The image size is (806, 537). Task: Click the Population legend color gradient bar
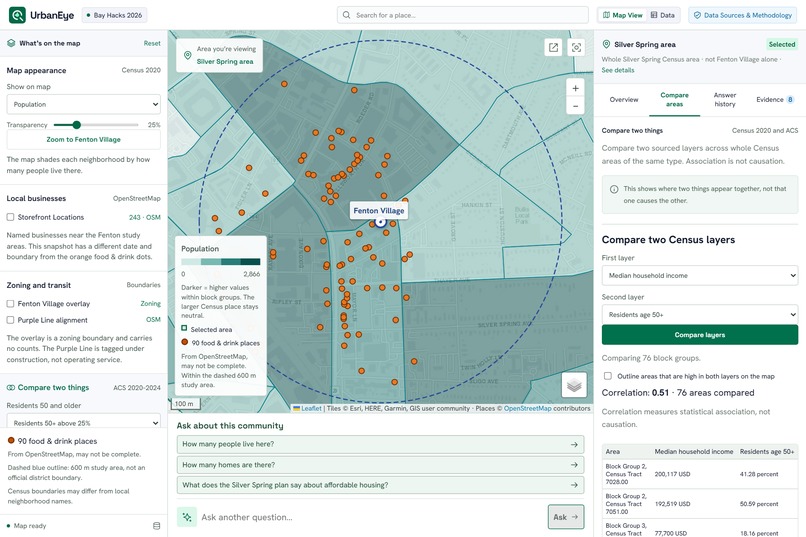221,262
